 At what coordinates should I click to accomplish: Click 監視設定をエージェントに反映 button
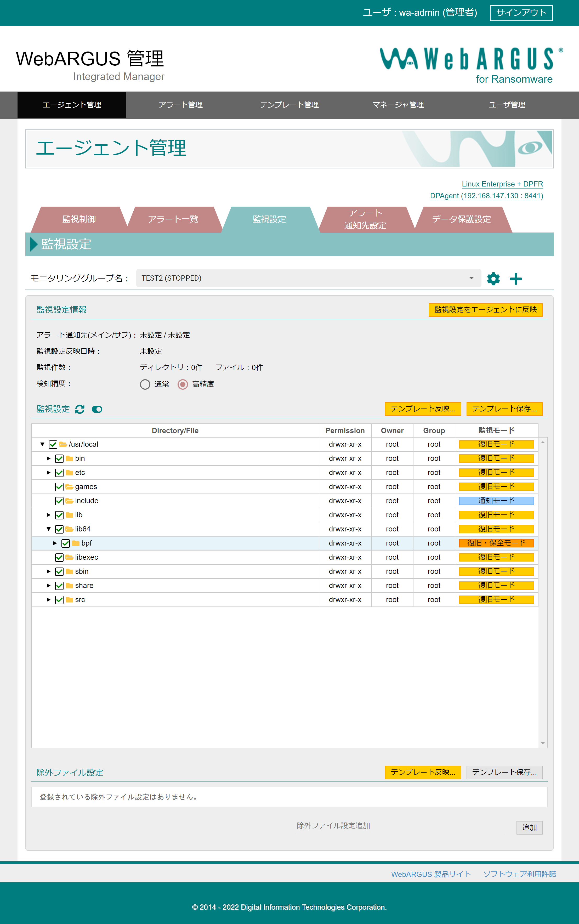coord(485,309)
